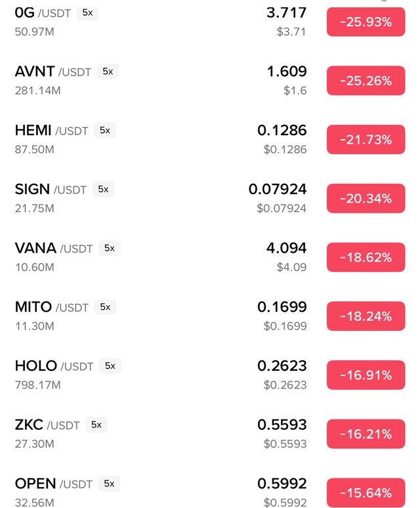This screenshot has height=508, width=420.
Task: Tap the -15.64% change badge for OPEN
Action: (x=366, y=492)
